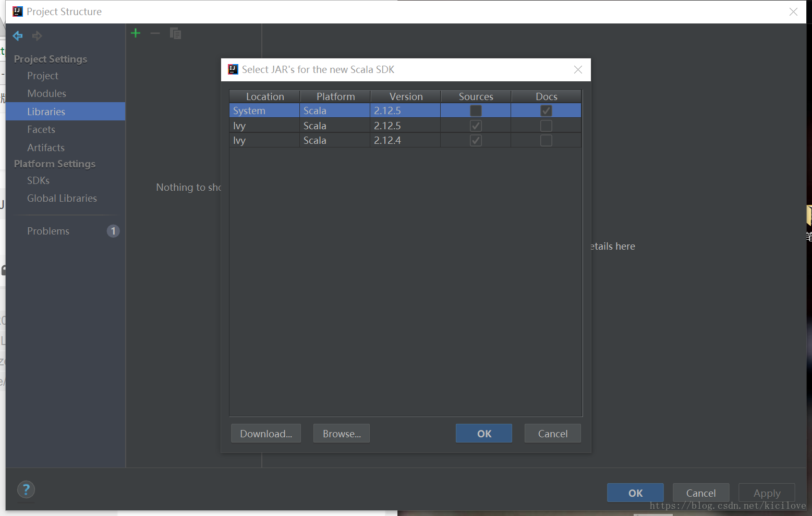This screenshot has height=516, width=812.
Task: Click the minus remove library icon
Action: pyautogui.click(x=155, y=33)
